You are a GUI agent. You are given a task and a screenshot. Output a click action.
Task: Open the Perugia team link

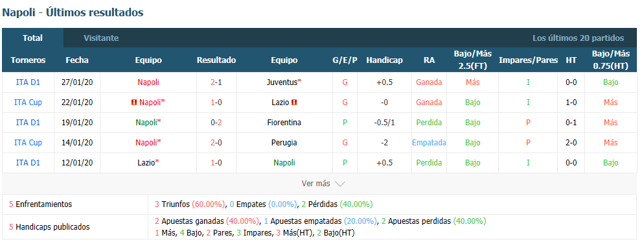coord(284,143)
